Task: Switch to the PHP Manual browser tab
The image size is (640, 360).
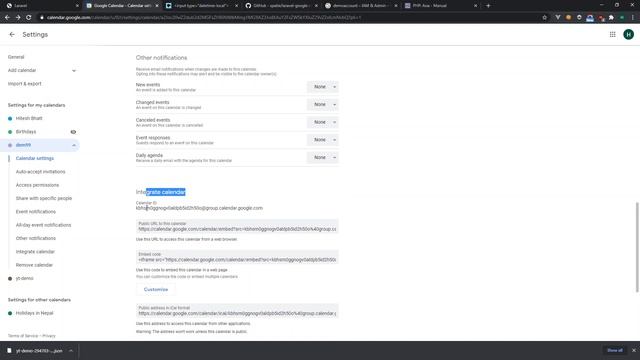Action: click(x=440, y=6)
